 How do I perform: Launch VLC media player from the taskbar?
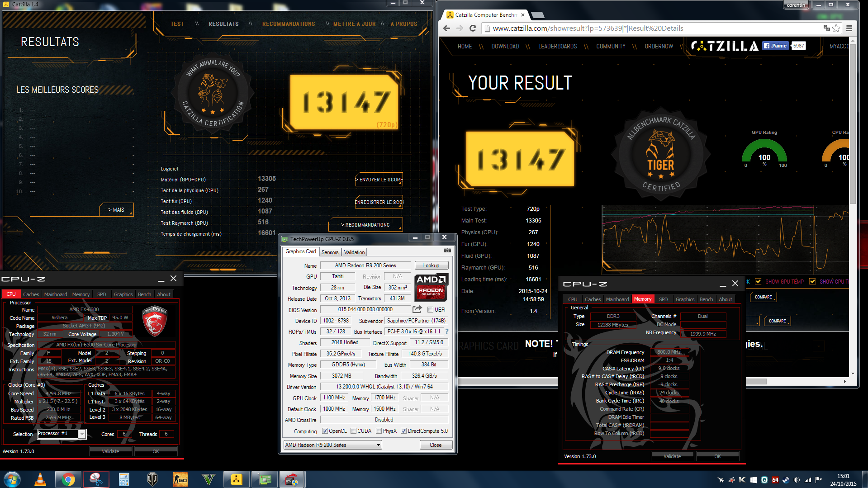[x=40, y=479]
